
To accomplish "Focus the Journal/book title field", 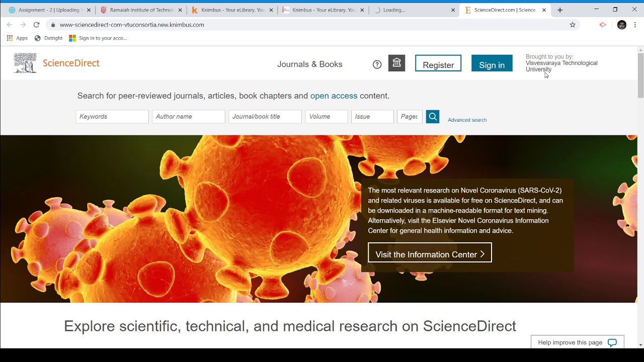I will click(265, 117).
